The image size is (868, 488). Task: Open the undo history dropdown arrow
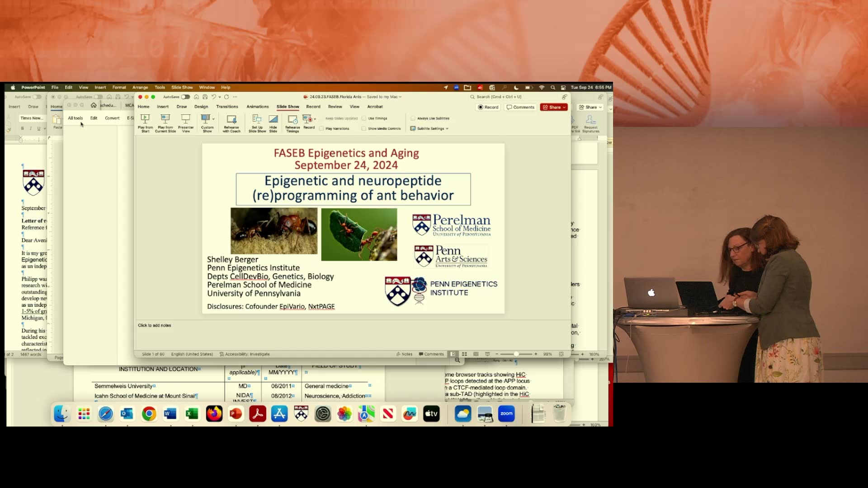point(220,97)
